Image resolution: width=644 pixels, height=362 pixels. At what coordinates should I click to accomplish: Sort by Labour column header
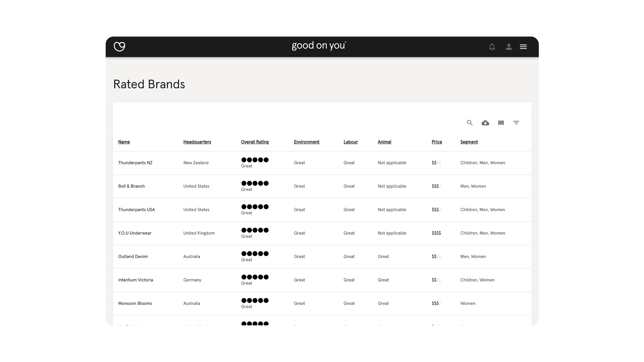point(351,142)
